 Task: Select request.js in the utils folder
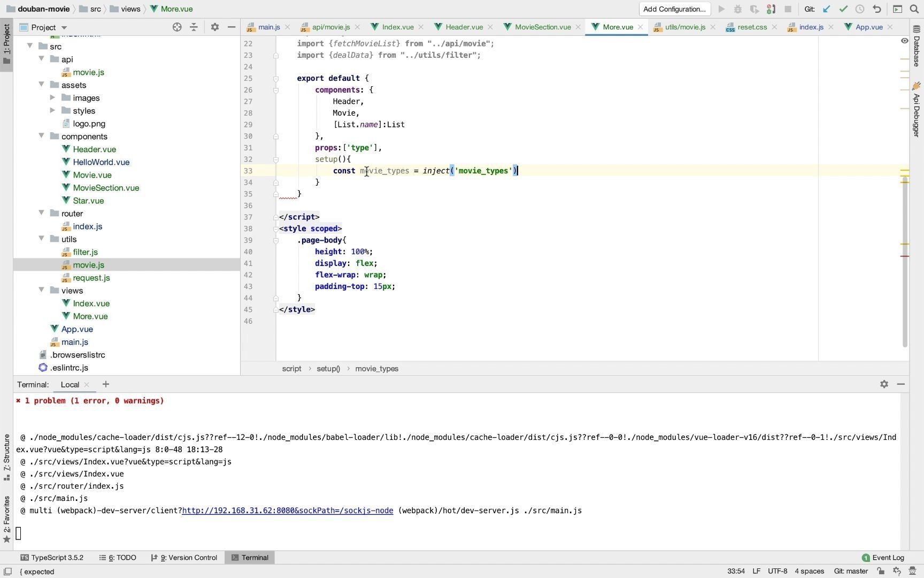point(91,278)
